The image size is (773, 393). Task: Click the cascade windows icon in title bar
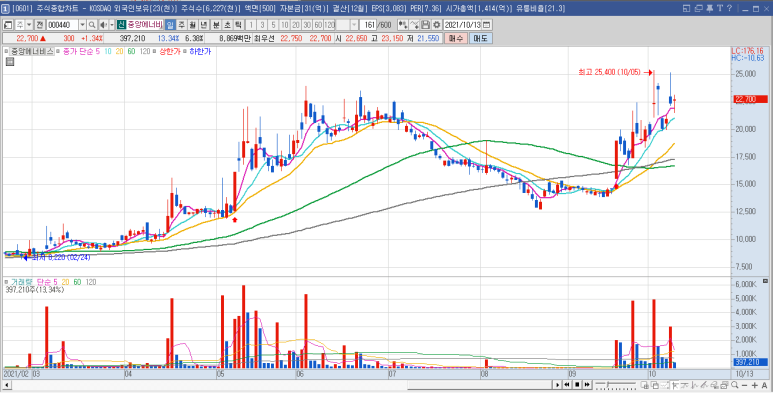coord(699,8)
